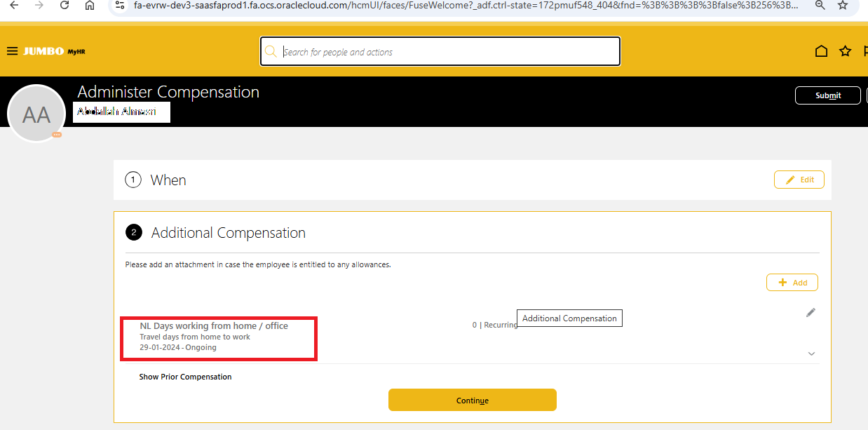Open the flag watchlist icon

click(865, 51)
